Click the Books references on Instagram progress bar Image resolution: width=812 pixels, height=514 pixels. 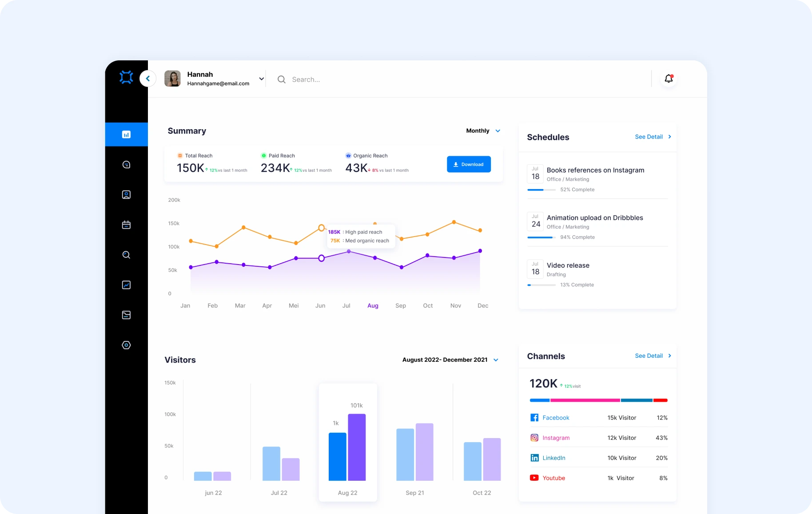541,190
